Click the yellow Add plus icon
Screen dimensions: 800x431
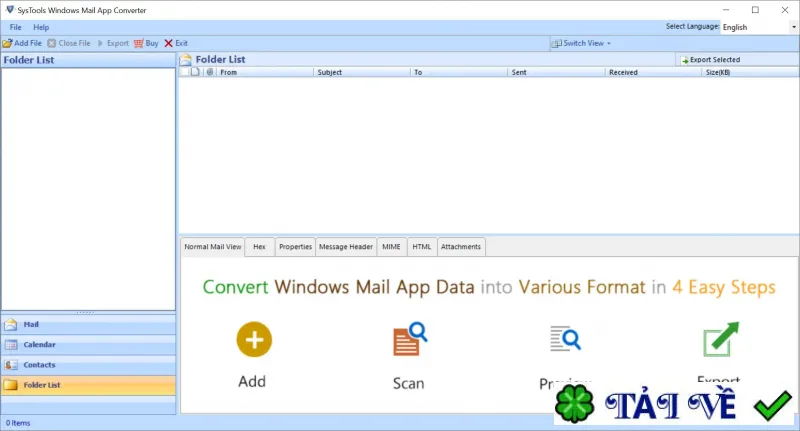254,339
